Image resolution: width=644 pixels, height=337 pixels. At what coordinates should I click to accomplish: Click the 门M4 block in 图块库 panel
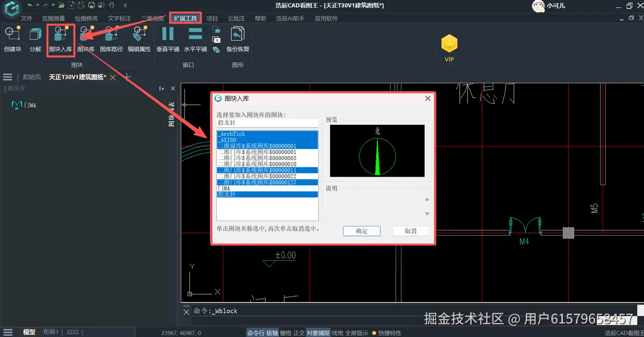23,105
